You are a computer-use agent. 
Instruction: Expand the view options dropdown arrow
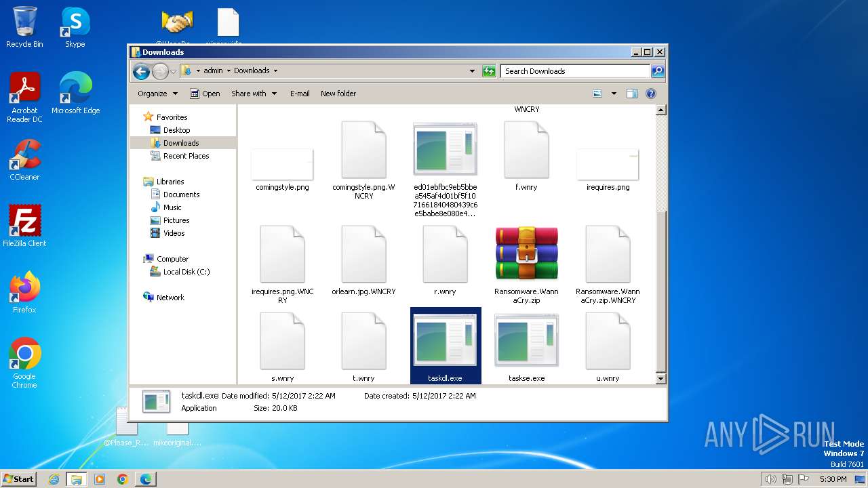tap(614, 94)
